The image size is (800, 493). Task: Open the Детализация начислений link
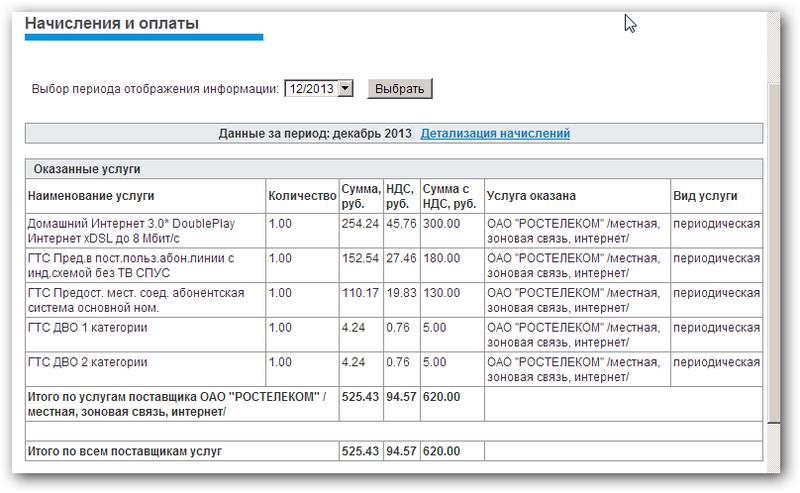point(495,134)
